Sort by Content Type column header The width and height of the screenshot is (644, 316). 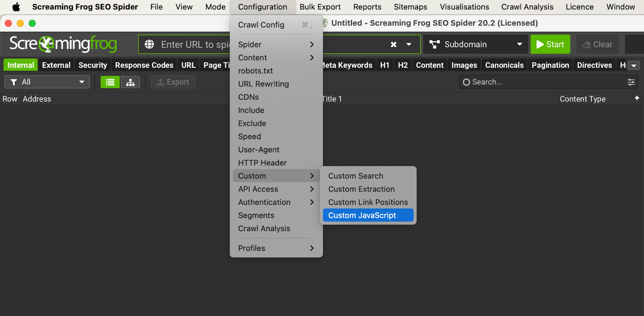(582, 99)
